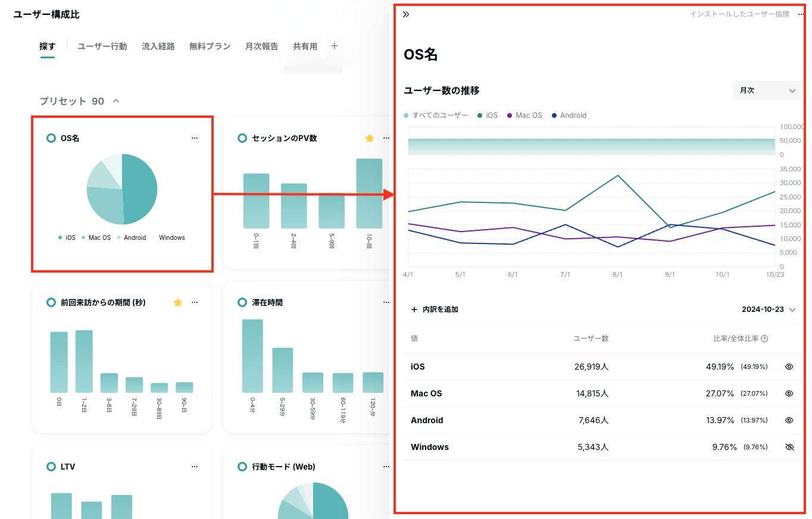Click the 1~2日 bar in 前回来訪 chart
Screen dimensions: 812x519
coord(84,361)
